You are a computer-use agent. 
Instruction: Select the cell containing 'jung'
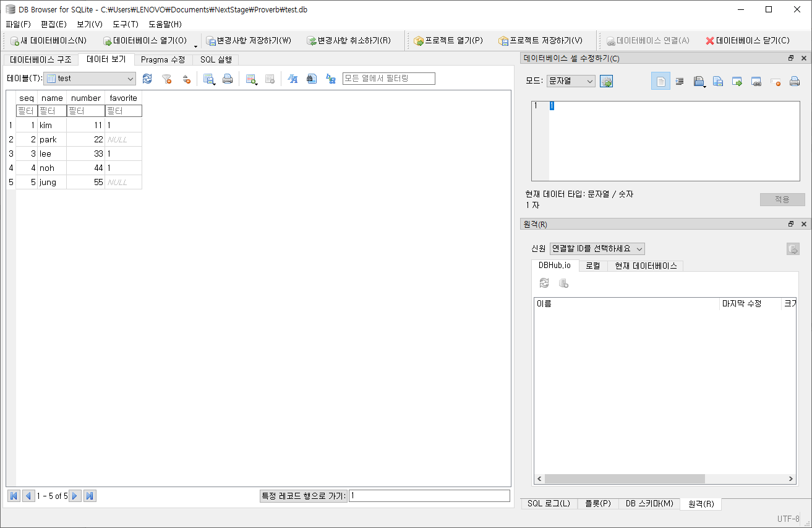click(x=52, y=182)
